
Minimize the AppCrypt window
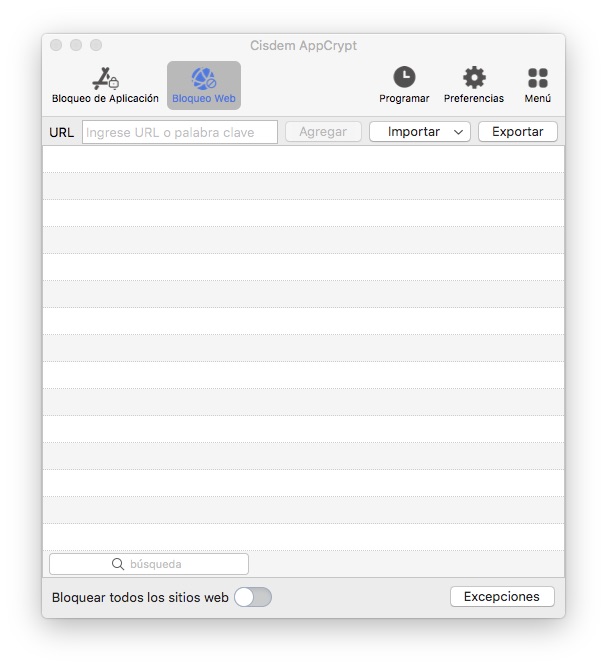pos(76,45)
